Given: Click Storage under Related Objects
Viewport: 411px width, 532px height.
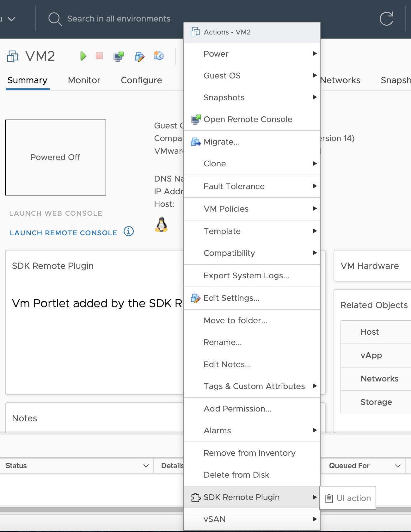Looking at the screenshot, I should [x=376, y=402].
